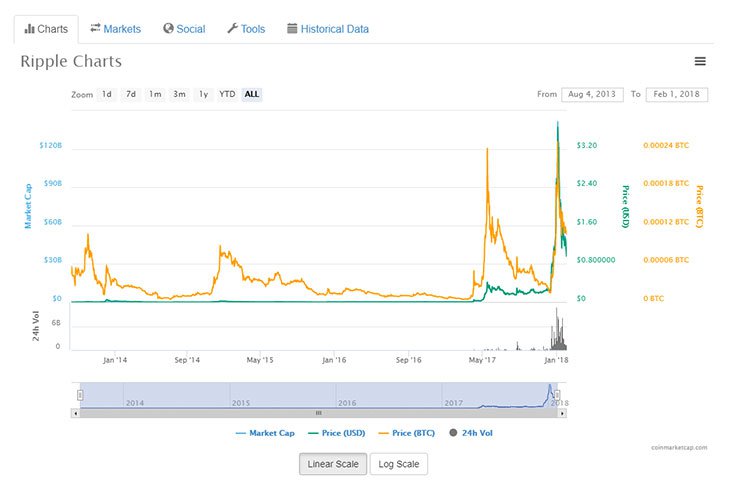Set zoom to 1m
750x498 pixels.
coord(155,94)
